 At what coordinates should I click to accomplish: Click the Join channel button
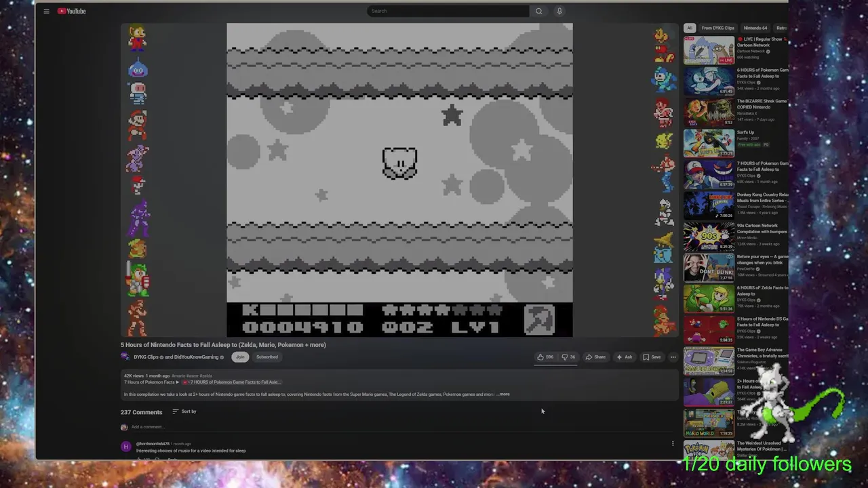click(240, 357)
